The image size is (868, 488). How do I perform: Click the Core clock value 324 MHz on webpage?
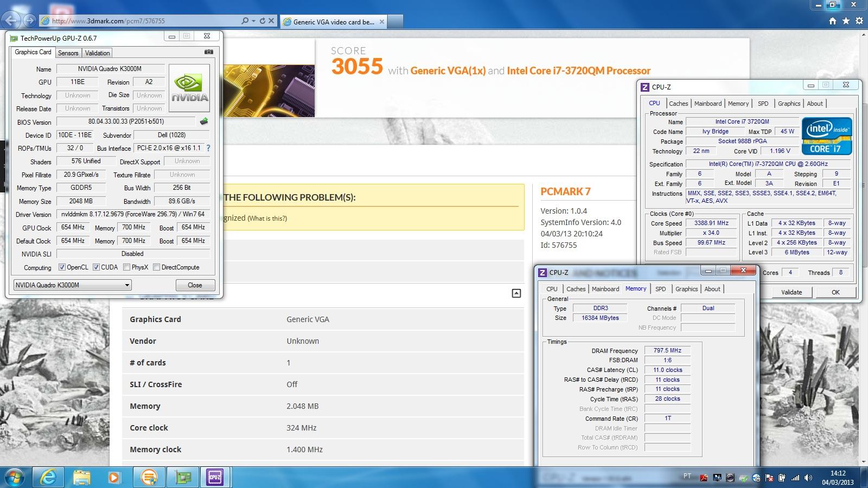coord(301,428)
